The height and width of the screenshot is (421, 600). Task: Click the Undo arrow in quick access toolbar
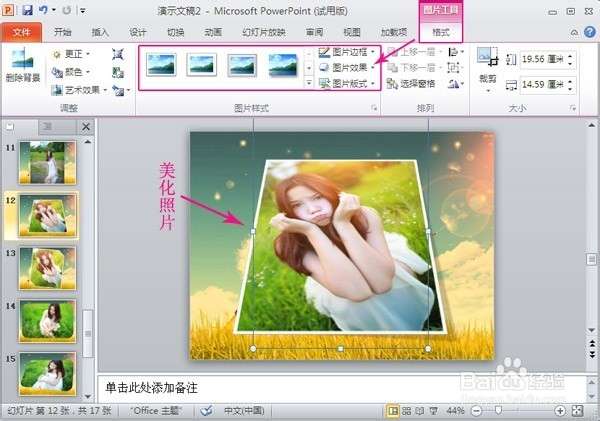point(43,10)
